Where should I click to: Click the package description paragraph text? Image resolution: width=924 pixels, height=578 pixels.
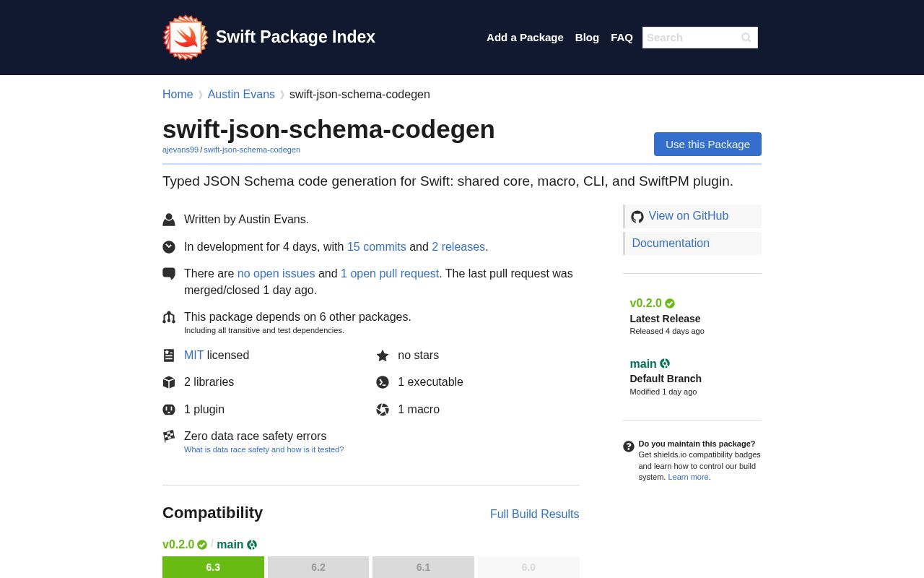(448, 181)
